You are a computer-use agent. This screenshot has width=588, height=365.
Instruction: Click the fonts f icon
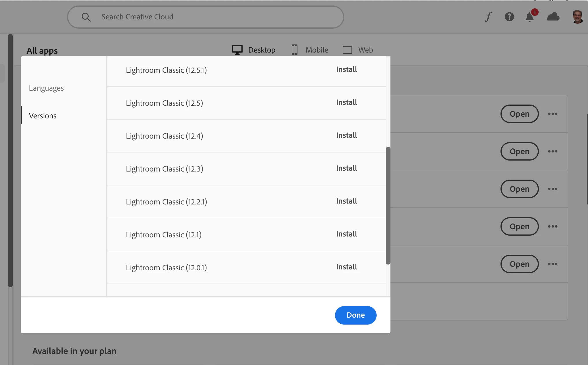click(x=488, y=17)
